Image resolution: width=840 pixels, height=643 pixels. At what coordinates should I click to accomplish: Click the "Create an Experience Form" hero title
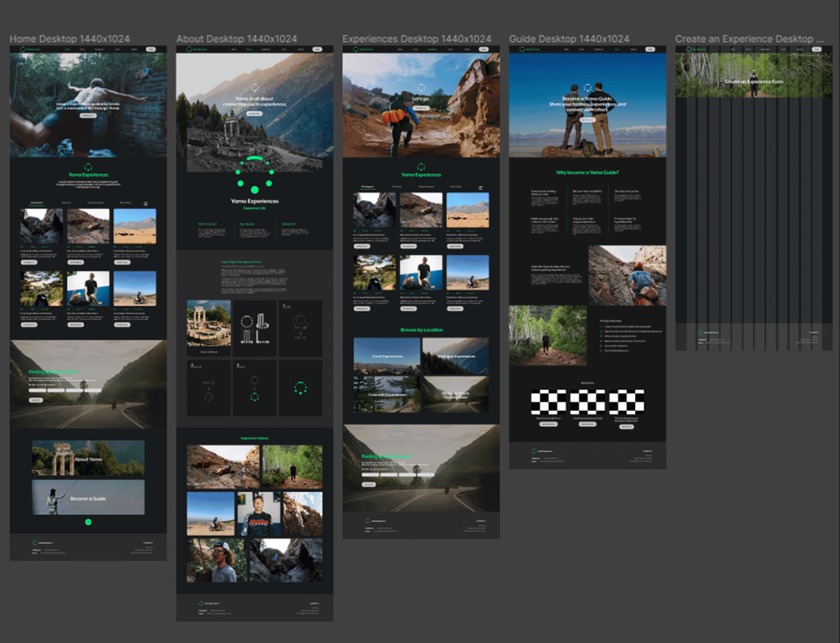[x=754, y=81]
